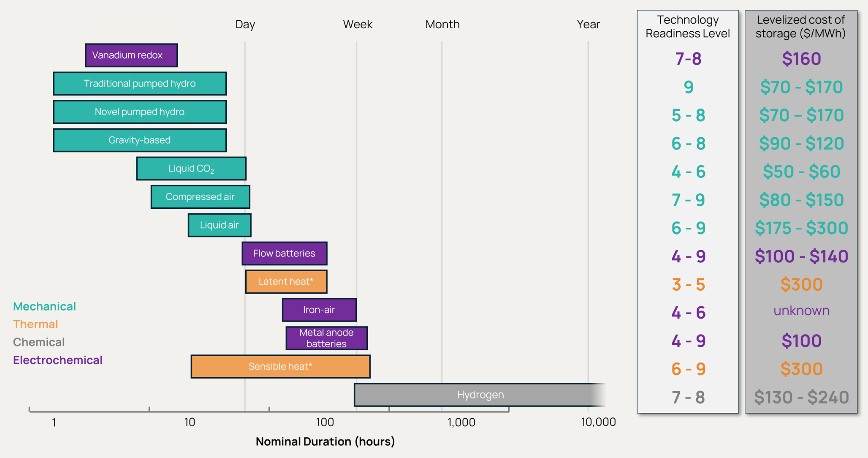Click the $175 - $300 cost value
The height and width of the screenshot is (458, 868).
pos(801,229)
